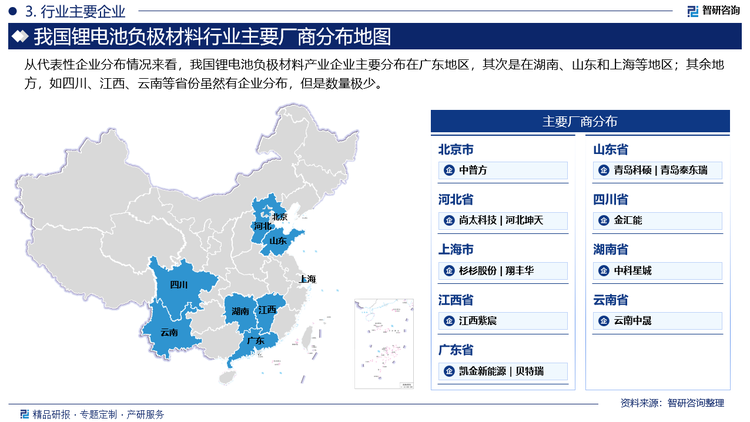Viewport: 750px width, 422px height.
Task: Click the 杉杉股份 | 翔丰华 entry
Action: click(503, 271)
